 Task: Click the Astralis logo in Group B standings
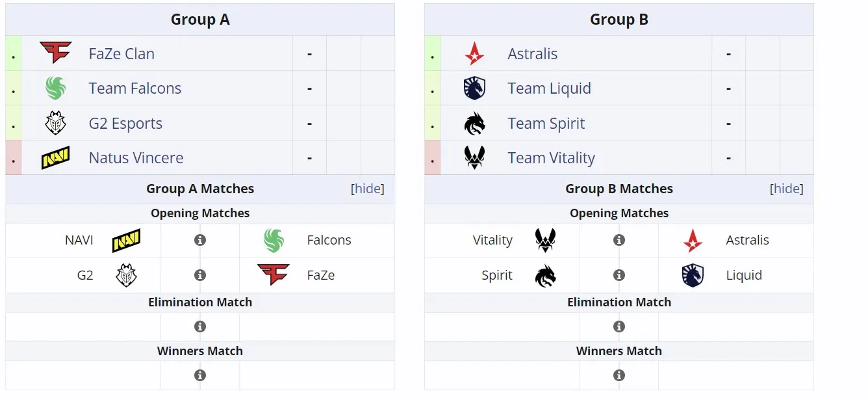[x=475, y=53]
